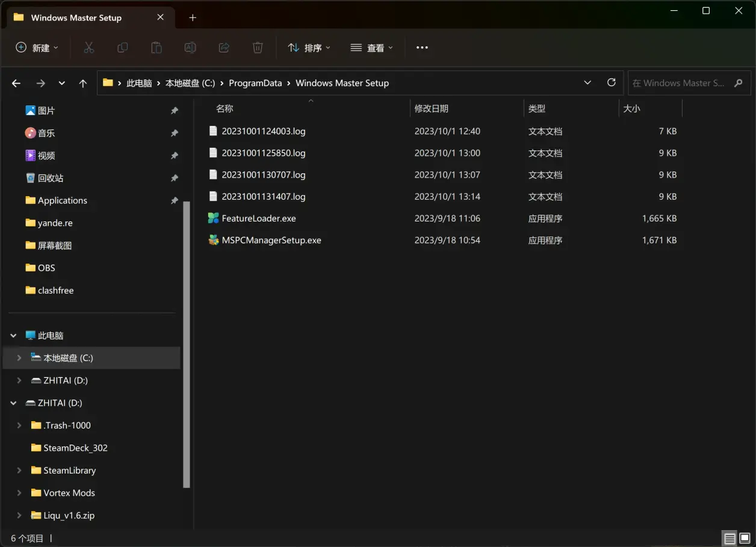Expand the 本地磁盘 (C:) tree node
This screenshot has width=756, height=547.
pyautogui.click(x=19, y=357)
